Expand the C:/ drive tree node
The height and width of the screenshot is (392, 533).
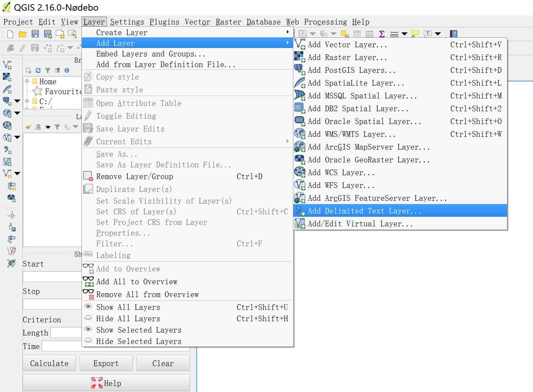pyautogui.click(x=27, y=101)
